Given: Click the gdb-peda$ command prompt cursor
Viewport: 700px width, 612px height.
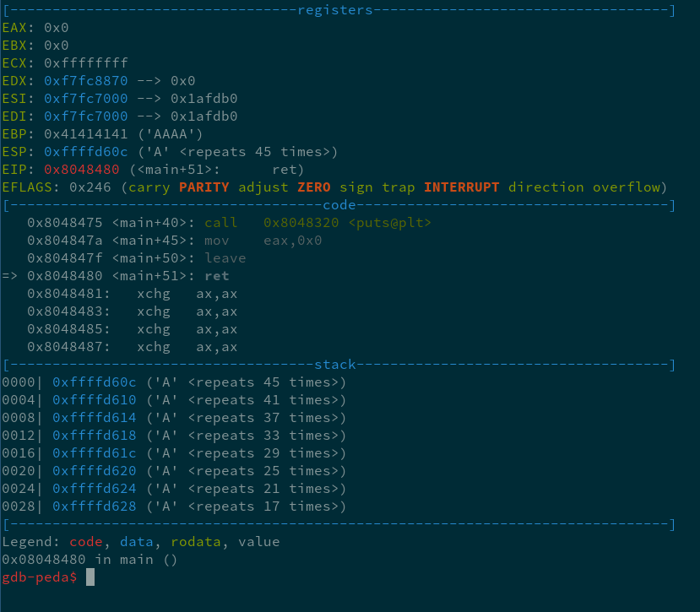Looking at the screenshot, I should [x=90, y=577].
